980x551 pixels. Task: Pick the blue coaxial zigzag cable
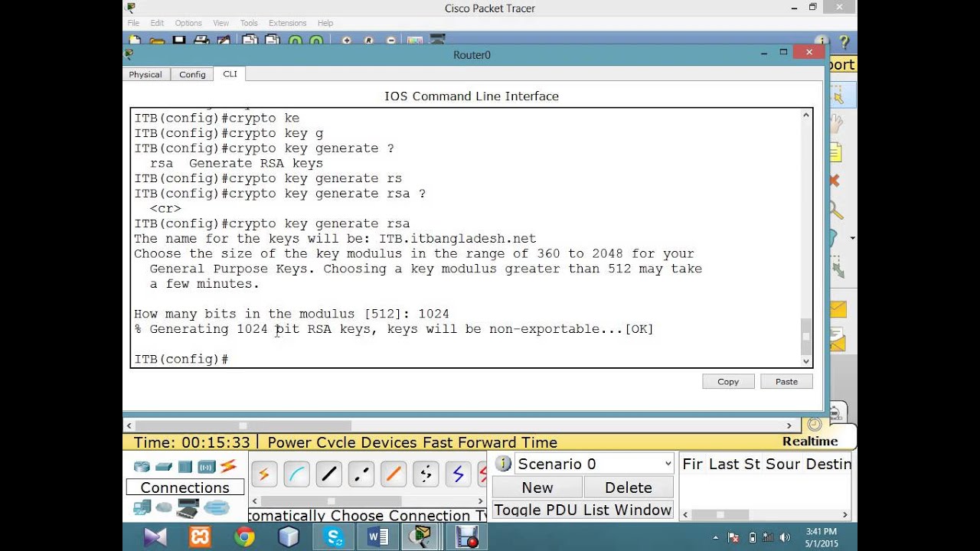(x=458, y=474)
